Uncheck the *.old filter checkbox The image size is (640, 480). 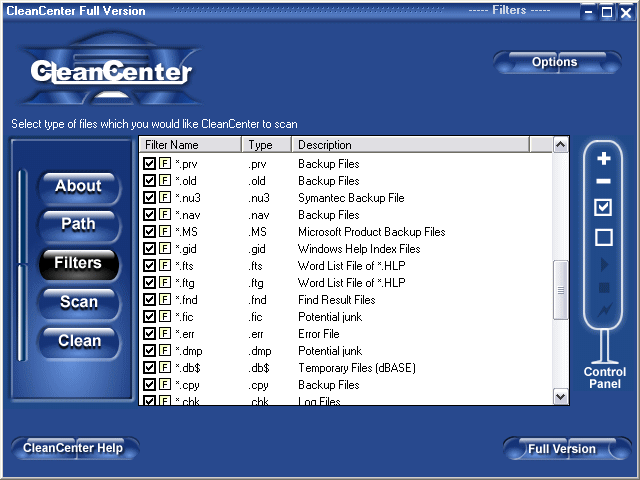[149, 180]
